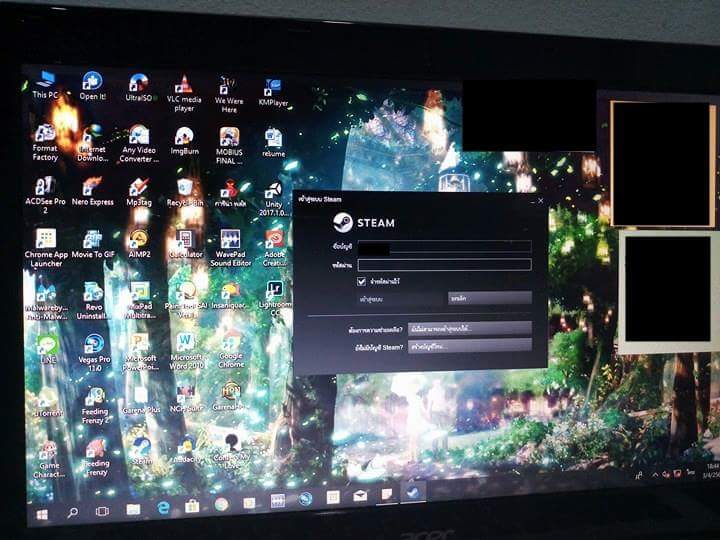Launch the WavePad Sound Editor shortcut

[x=231, y=248]
